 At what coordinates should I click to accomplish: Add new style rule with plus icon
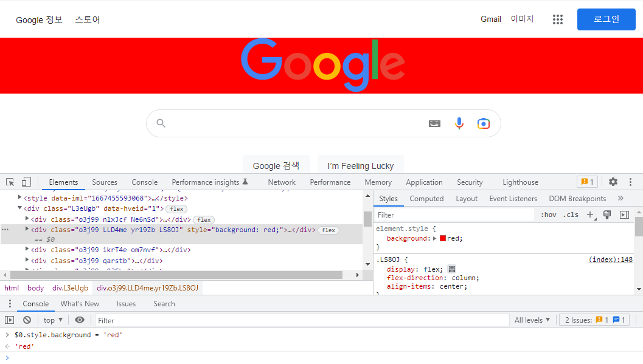(591, 215)
